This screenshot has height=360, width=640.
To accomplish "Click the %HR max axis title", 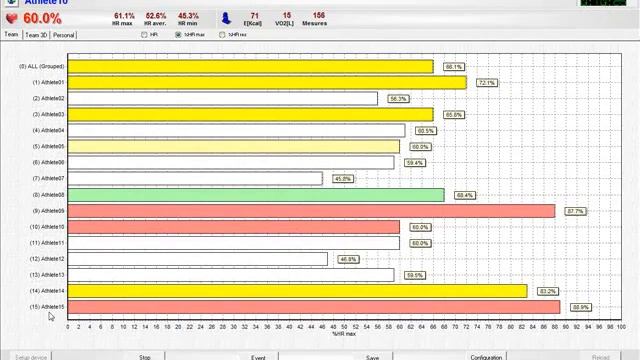I will point(344,334).
